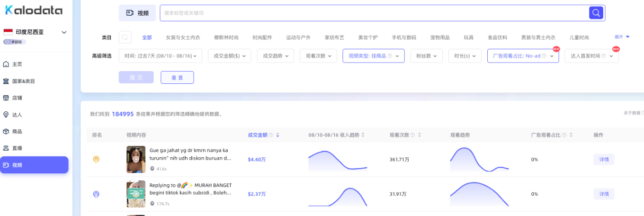This screenshot has height=216, width=644.
Task: Open 详情 for MURAH BANGET video
Action: (x=604, y=194)
